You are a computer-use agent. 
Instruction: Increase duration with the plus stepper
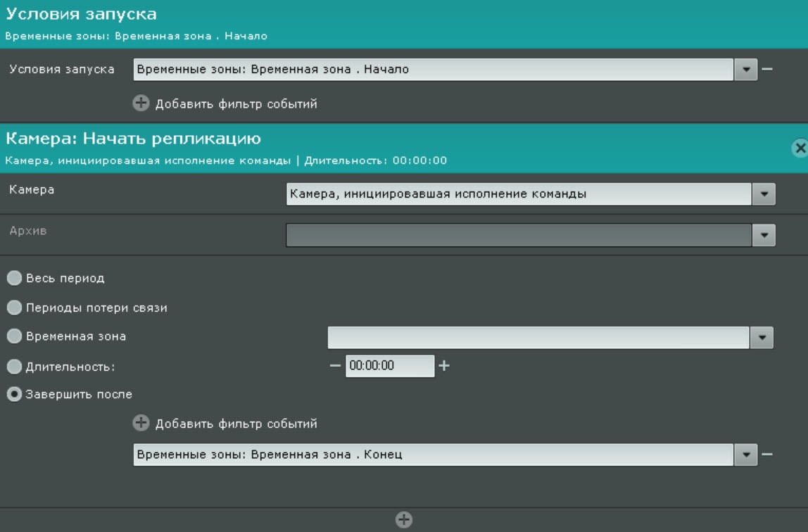(x=444, y=366)
